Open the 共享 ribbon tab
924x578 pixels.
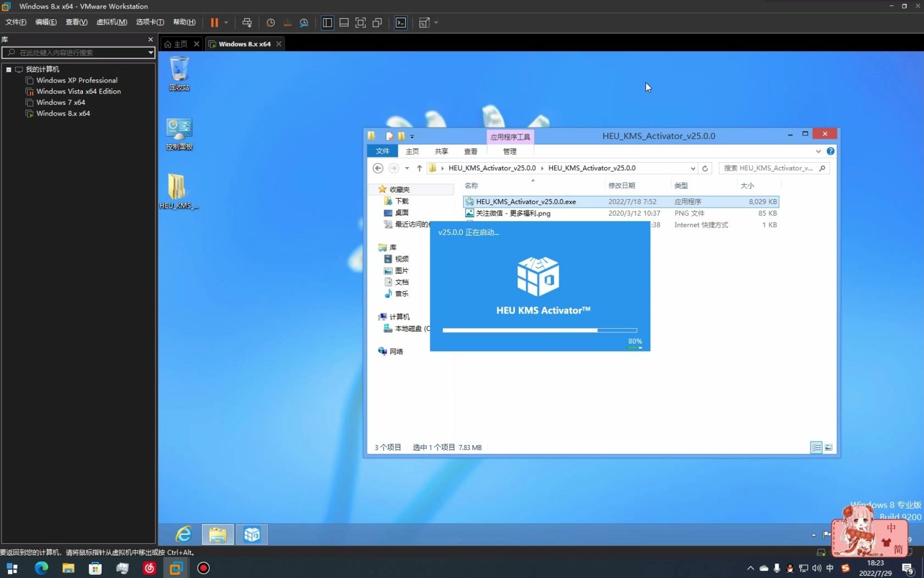441,151
